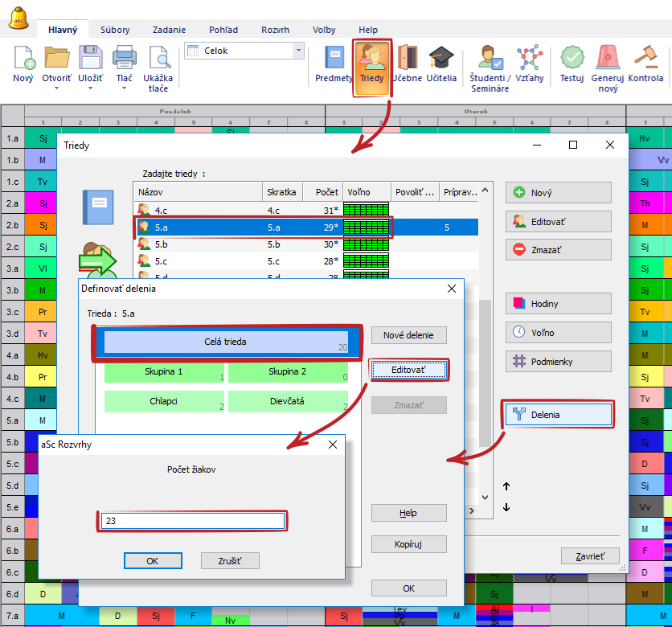Screen dimensions: 672x627
Task: Select the green Skupina 1 group box
Action: [x=164, y=372]
